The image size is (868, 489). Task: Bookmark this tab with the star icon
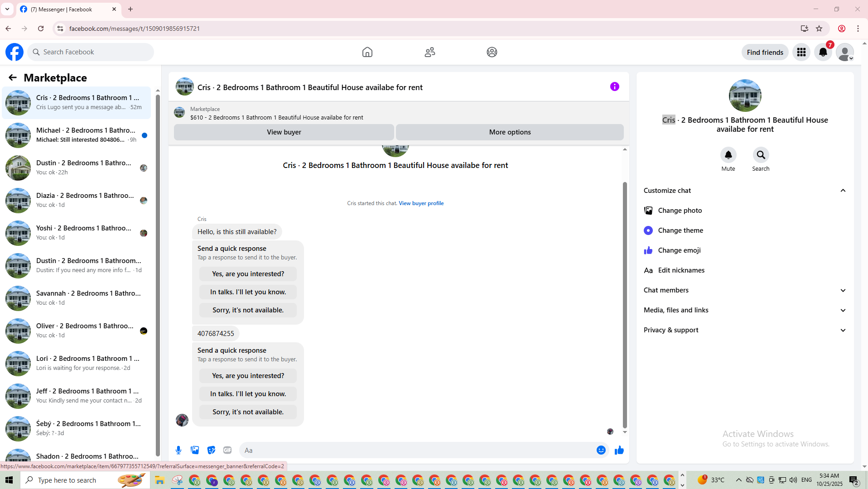click(x=819, y=29)
